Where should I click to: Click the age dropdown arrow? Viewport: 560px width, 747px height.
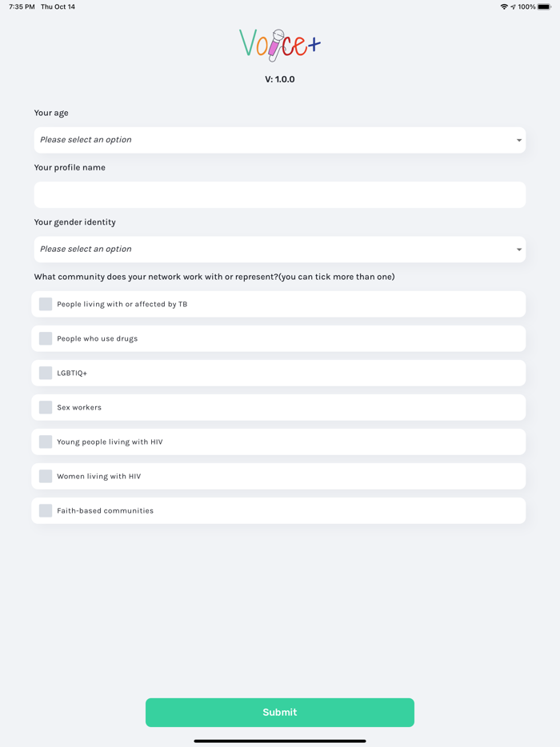pos(519,141)
